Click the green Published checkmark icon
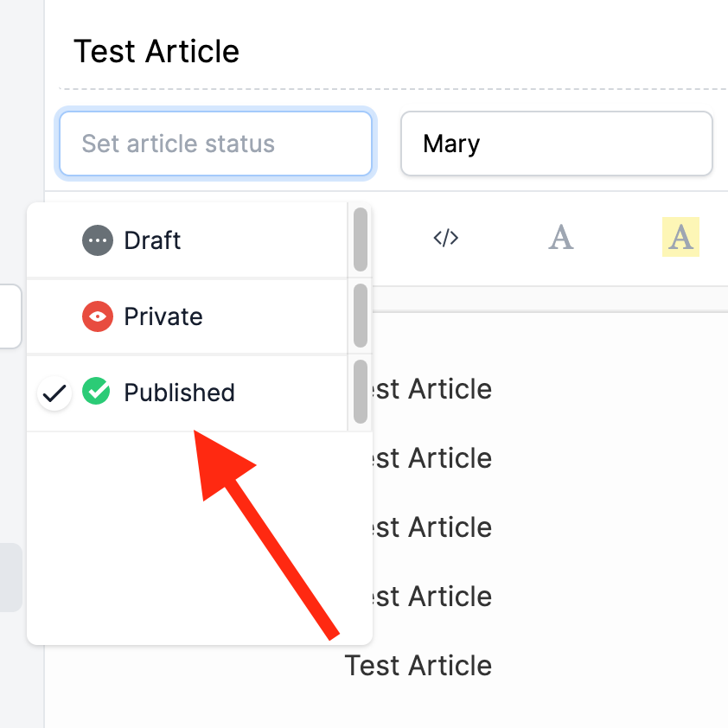 click(96, 392)
